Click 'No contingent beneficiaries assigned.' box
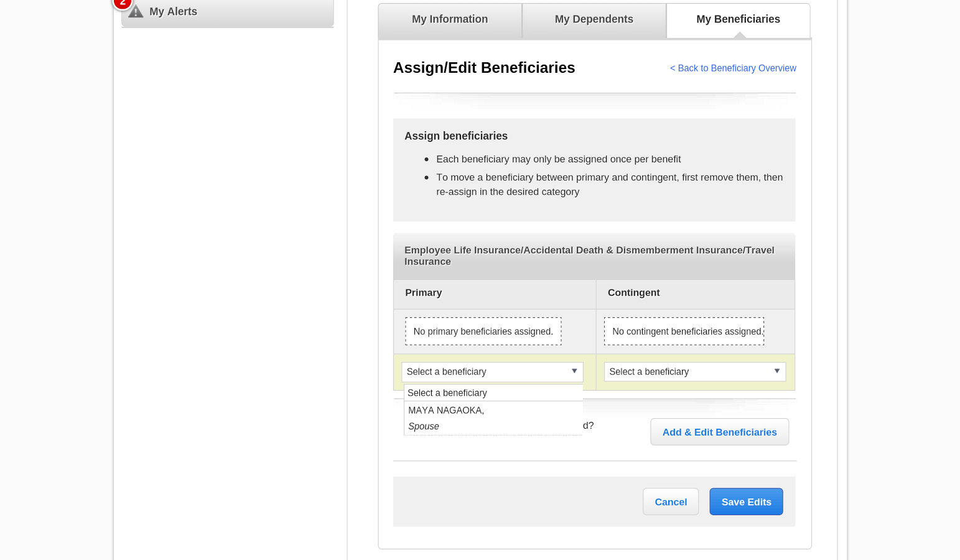Screen dimensions: 960x560 point(684,332)
